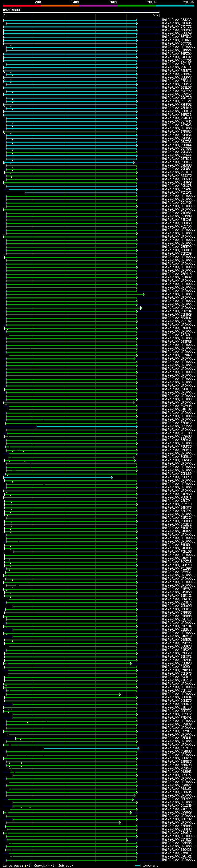Select the UniRef100_B9WIR1 hit label
The width and height of the screenshot is (197, 868).
tap(176, 856)
